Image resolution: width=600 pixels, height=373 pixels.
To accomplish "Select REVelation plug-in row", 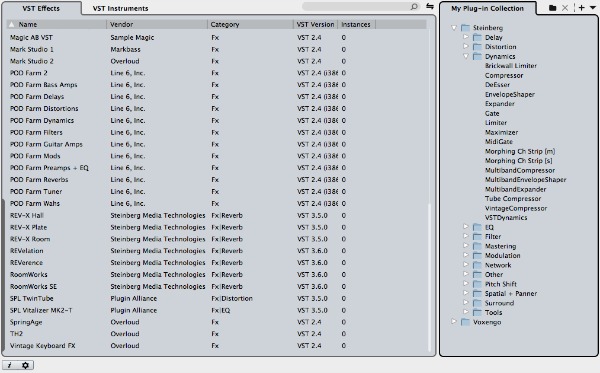I will click(216, 251).
